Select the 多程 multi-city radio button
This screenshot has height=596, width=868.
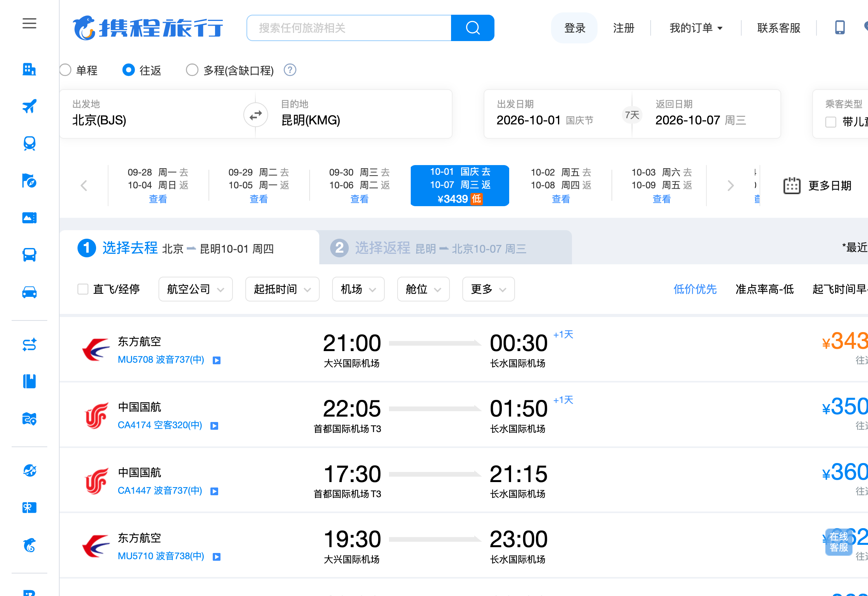(192, 70)
